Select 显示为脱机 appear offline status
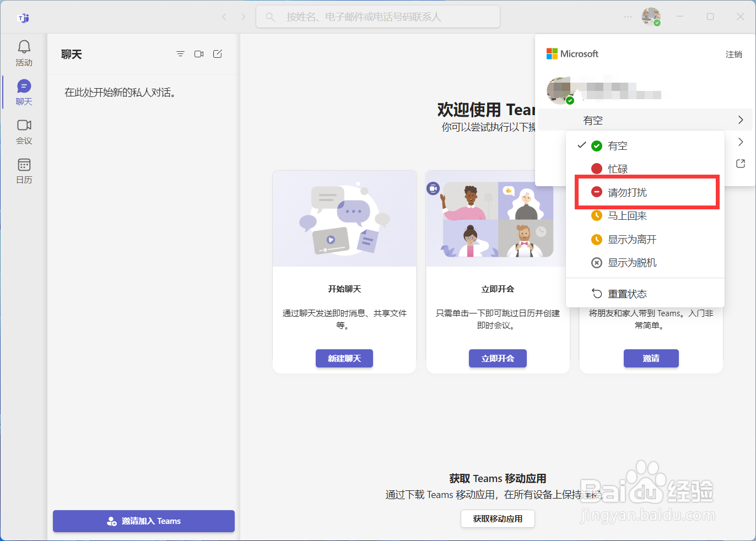 [x=645, y=263]
